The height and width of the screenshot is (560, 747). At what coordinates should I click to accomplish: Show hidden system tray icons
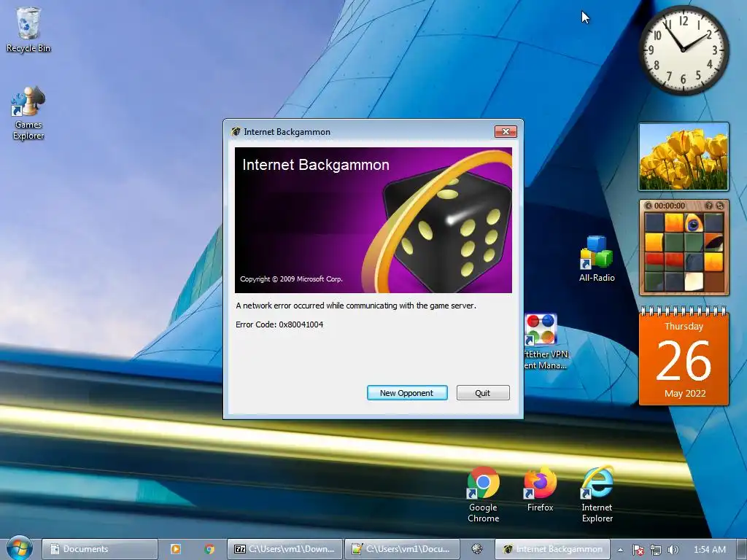click(620, 550)
